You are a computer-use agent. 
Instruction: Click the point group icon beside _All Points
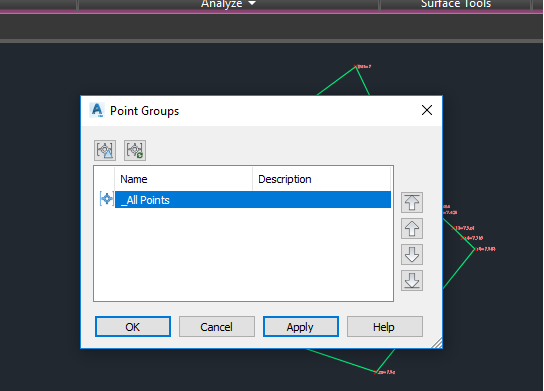click(107, 199)
